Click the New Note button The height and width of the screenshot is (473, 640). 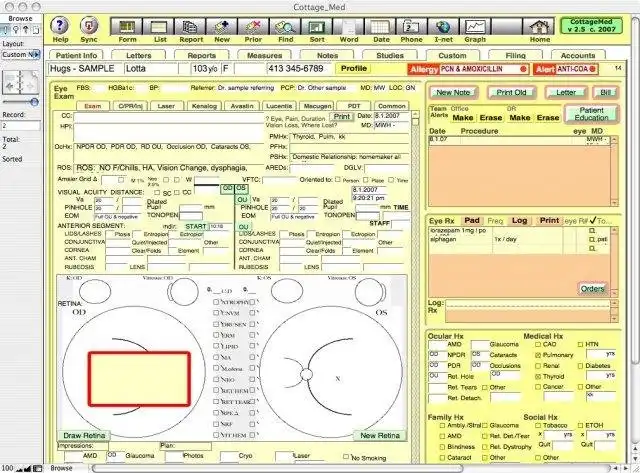[453, 93]
